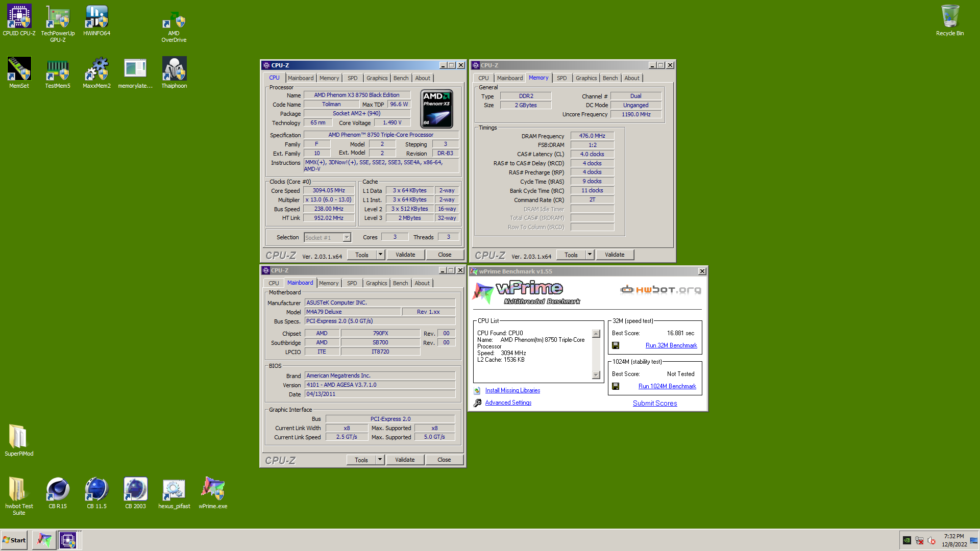Viewport: 980px width, 551px height.
Task: Click the DRAM Frequency value 476.0 MHz
Action: click(592, 136)
